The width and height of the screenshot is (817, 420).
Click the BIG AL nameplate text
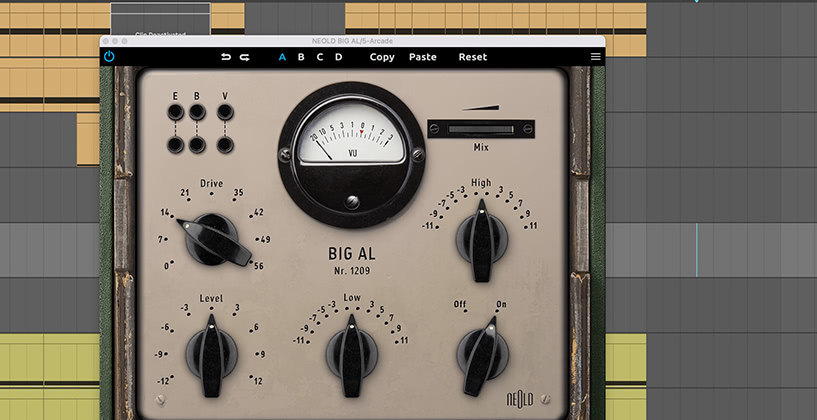pyautogui.click(x=352, y=254)
